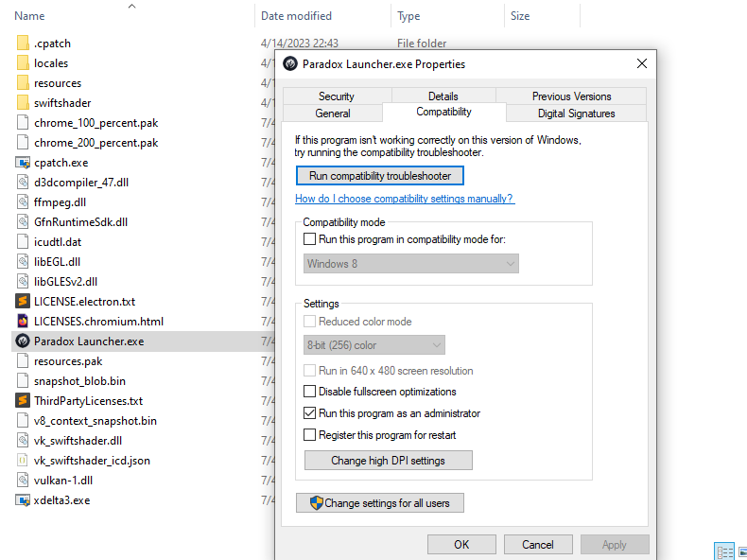
Task: Click the vulkan-1.dll file icon
Action: 23,480
